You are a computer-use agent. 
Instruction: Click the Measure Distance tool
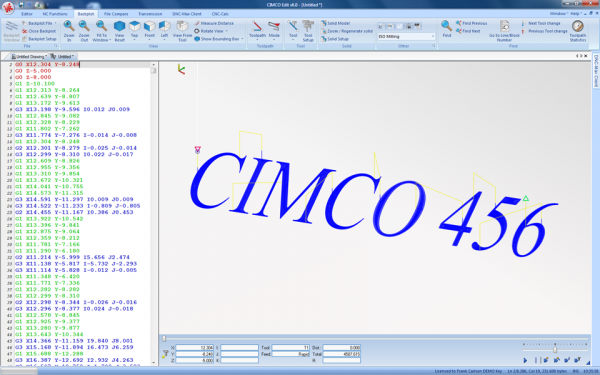point(214,23)
